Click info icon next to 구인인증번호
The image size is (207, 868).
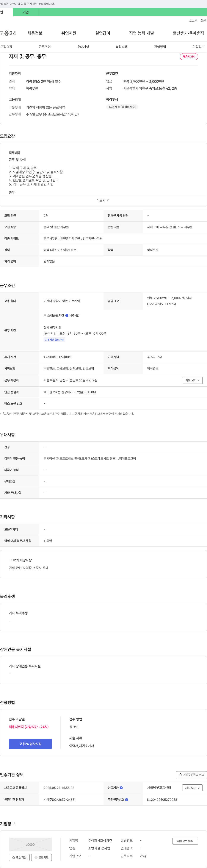tap(126, 800)
